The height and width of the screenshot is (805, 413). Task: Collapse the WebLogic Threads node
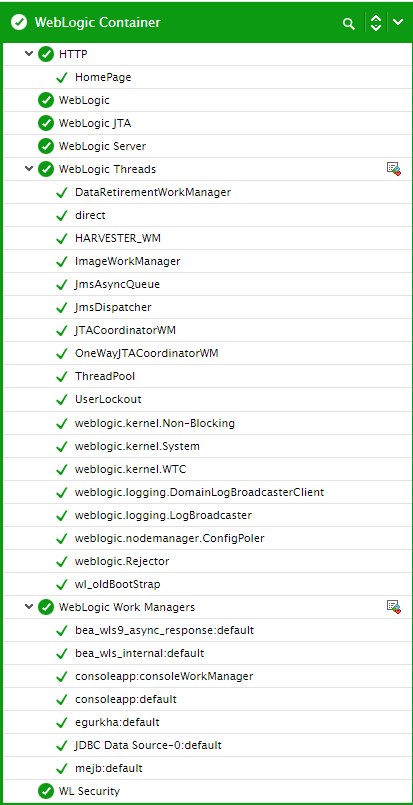coord(29,168)
